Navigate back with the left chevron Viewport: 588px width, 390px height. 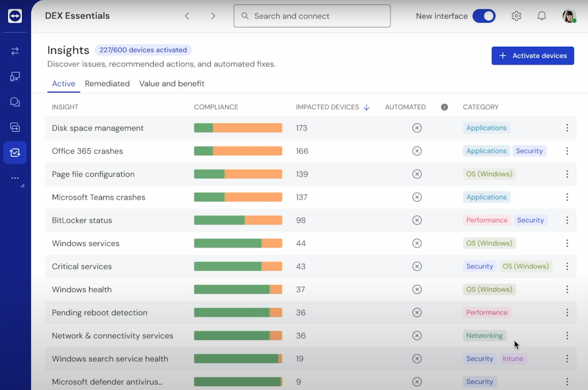pos(187,16)
